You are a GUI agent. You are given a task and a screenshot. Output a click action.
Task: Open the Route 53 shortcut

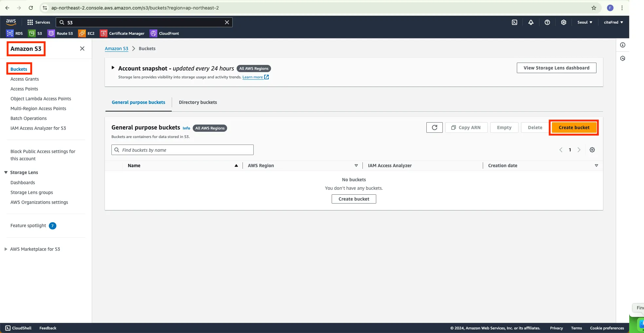pos(61,33)
